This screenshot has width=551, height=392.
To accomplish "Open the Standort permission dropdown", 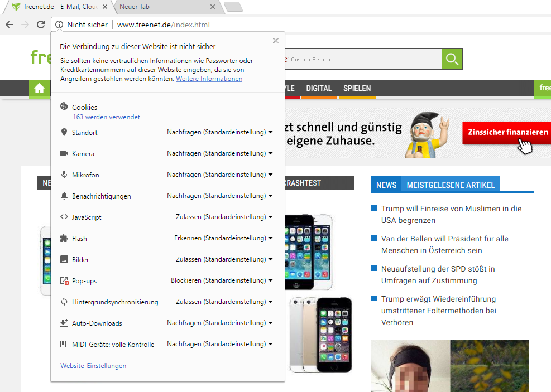I will pyautogui.click(x=219, y=133).
